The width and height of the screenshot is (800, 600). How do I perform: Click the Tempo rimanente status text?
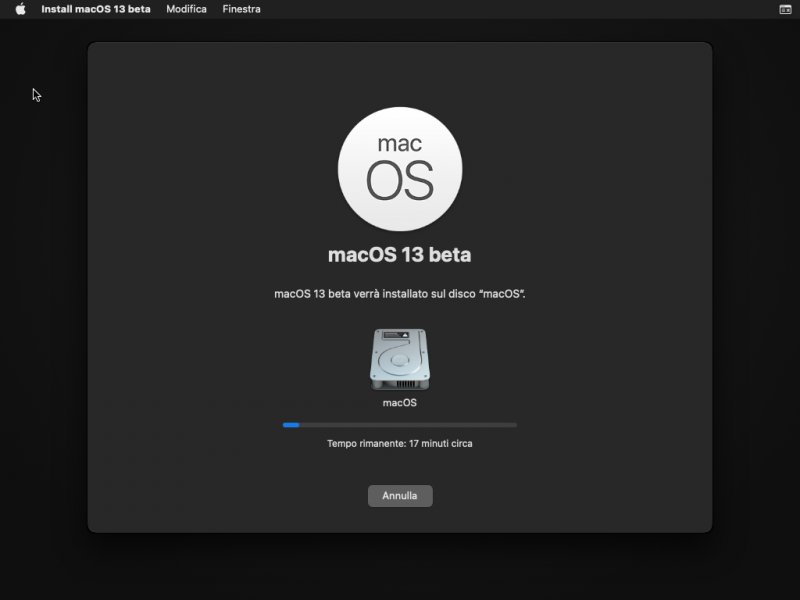(x=400, y=443)
